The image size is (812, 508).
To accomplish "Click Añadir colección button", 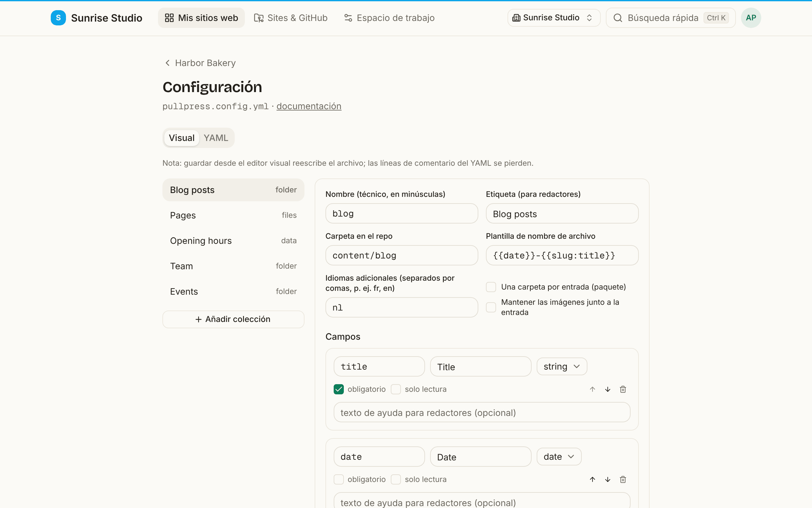I will (x=233, y=319).
